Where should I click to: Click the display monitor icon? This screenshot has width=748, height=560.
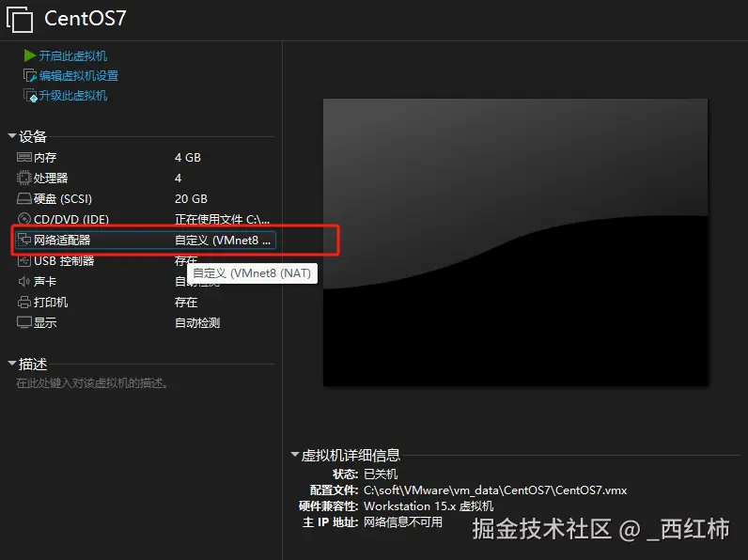tap(23, 322)
